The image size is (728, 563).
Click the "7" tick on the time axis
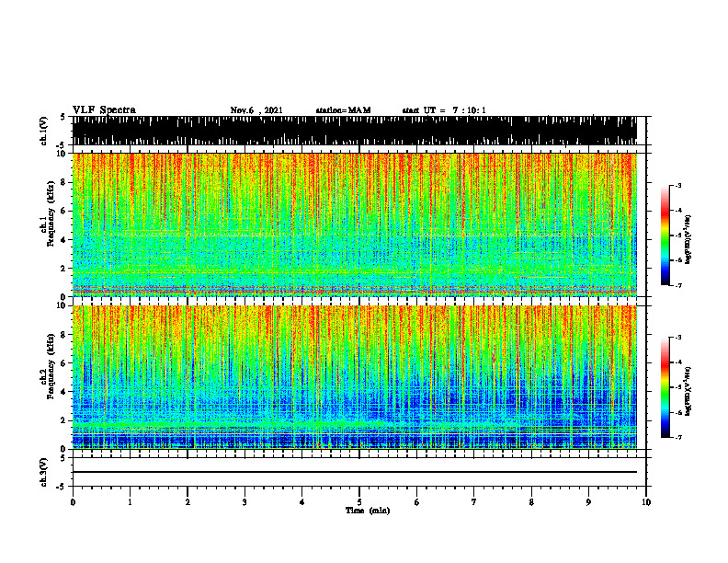click(474, 502)
